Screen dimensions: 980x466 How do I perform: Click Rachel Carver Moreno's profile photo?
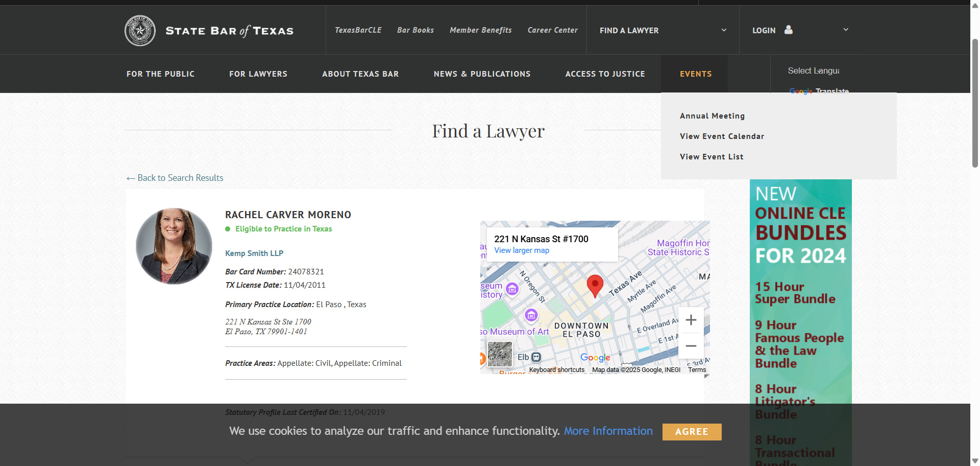(x=174, y=246)
